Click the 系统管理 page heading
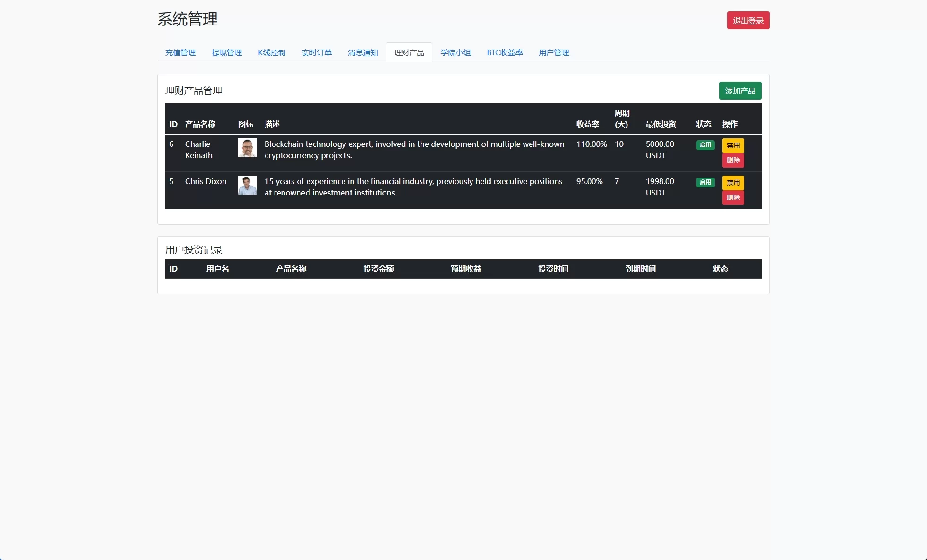 (x=188, y=19)
